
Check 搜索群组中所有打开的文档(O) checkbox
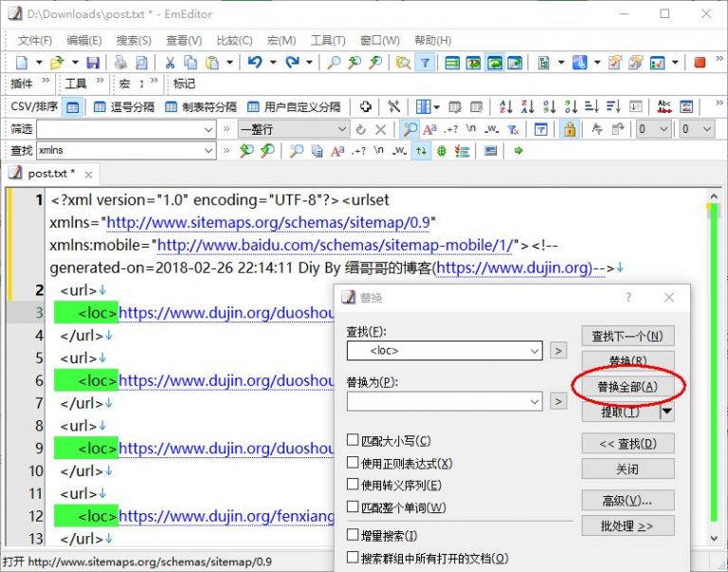(x=353, y=557)
